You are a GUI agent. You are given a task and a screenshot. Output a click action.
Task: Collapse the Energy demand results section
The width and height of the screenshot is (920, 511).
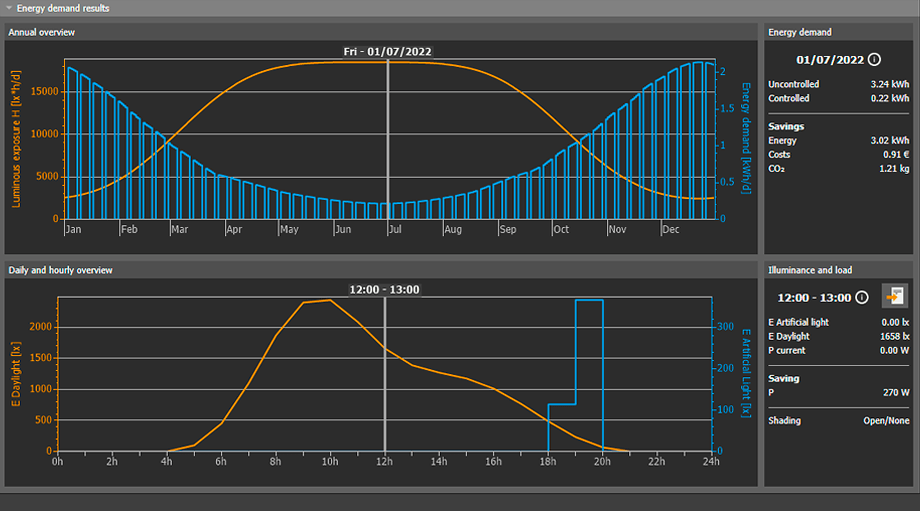(x=9, y=8)
